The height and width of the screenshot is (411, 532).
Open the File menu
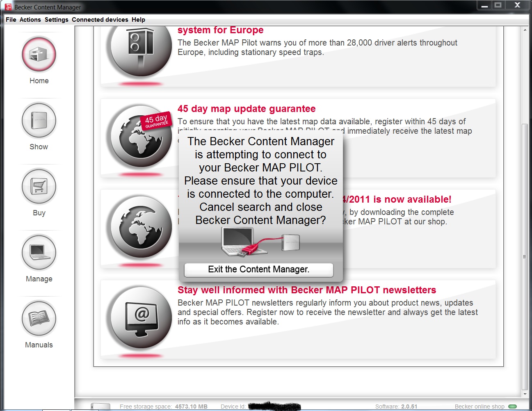pos(11,20)
